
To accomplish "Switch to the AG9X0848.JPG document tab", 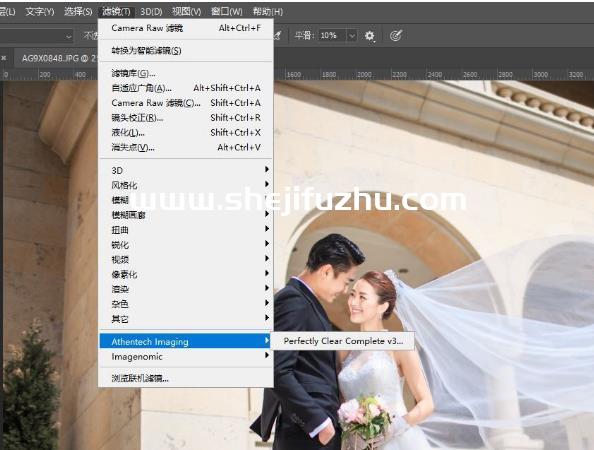I will coord(59,58).
